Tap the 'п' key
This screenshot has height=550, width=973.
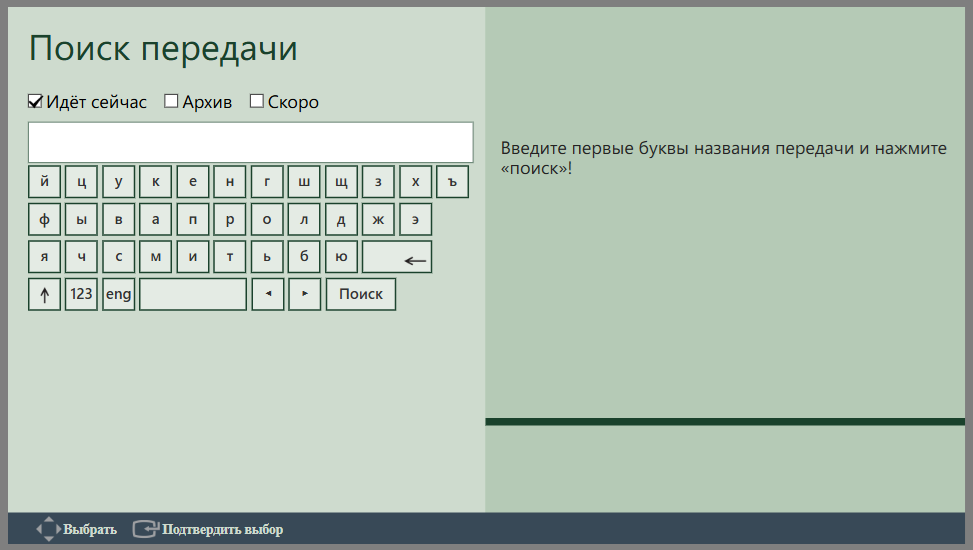193,219
